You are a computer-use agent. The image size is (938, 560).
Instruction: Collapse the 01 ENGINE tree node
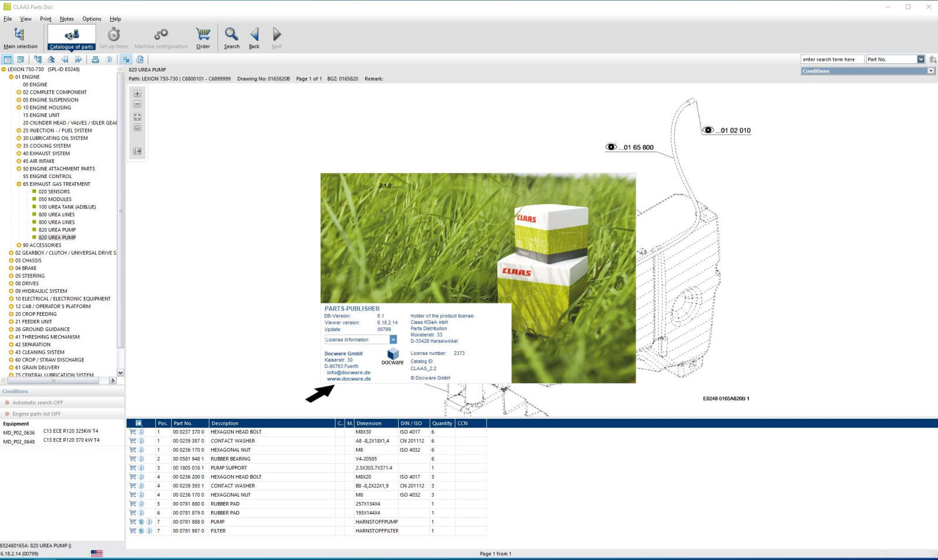[11, 77]
